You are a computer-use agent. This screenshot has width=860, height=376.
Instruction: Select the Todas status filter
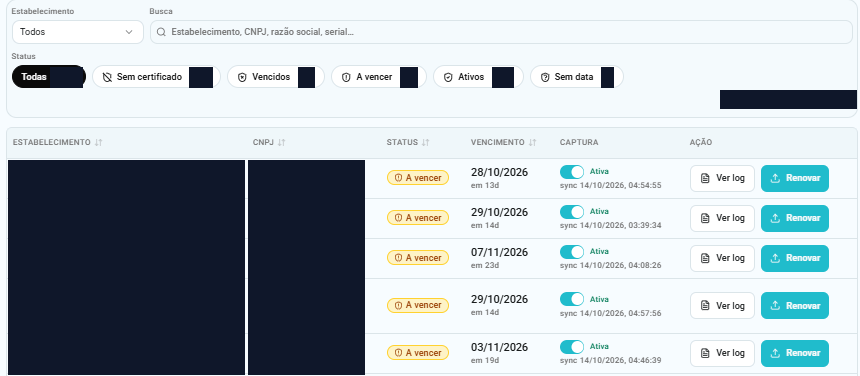tap(48, 77)
